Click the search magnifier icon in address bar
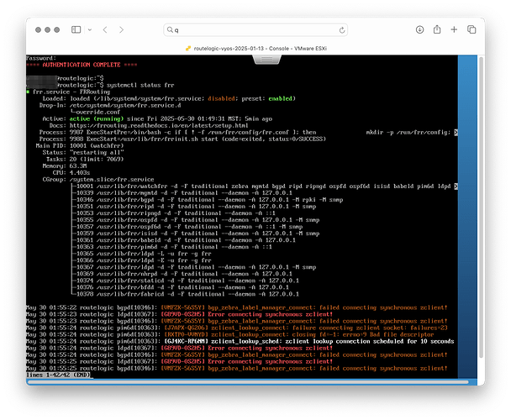The image size is (511, 420). click(x=170, y=29)
